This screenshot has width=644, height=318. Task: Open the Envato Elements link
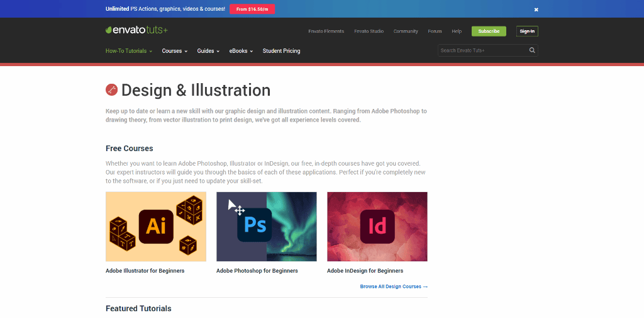pyautogui.click(x=326, y=31)
